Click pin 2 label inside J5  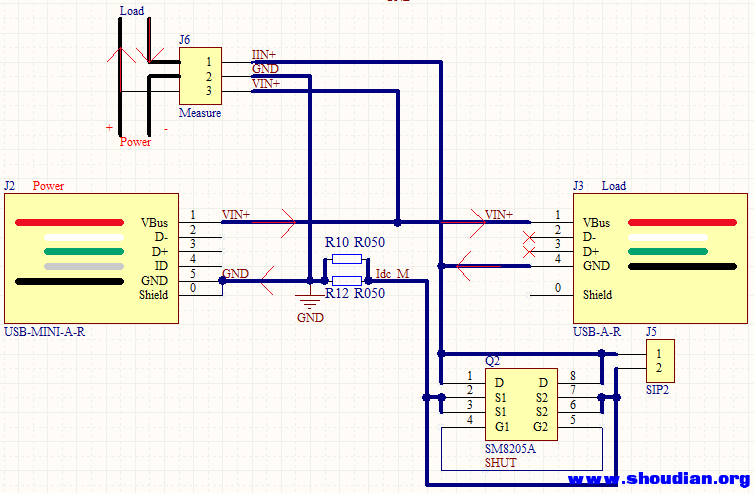pos(659,368)
